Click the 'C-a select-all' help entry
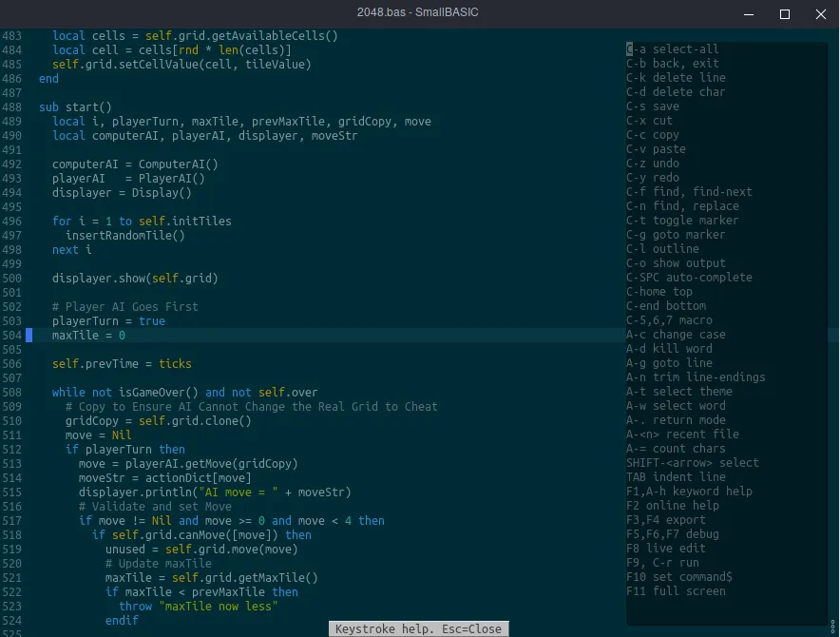The height and width of the screenshot is (637, 840). [x=673, y=49]
